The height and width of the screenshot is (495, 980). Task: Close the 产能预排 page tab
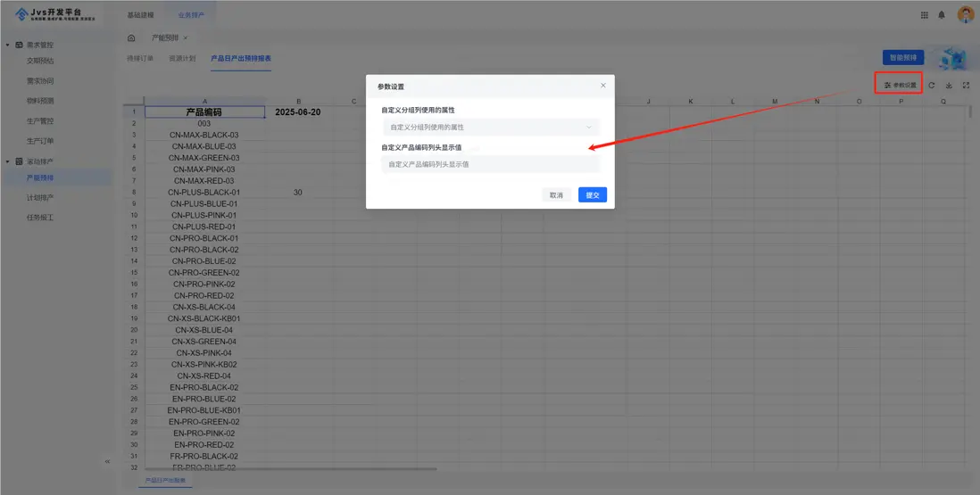186,38
